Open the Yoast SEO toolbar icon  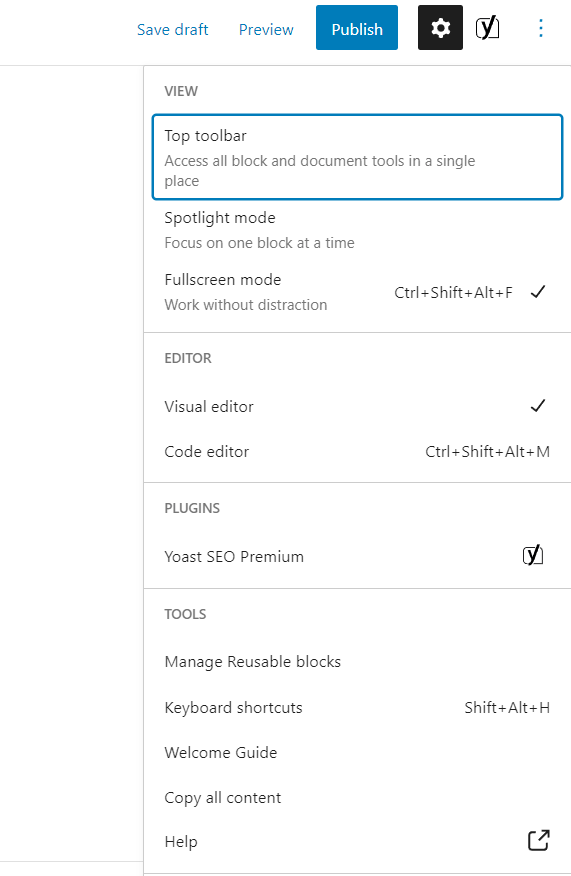click(x=487, y=28)
